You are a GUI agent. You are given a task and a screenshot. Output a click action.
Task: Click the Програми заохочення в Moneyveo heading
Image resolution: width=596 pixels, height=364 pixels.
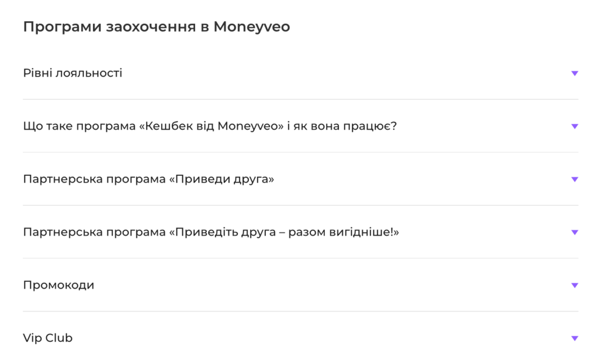156,27
